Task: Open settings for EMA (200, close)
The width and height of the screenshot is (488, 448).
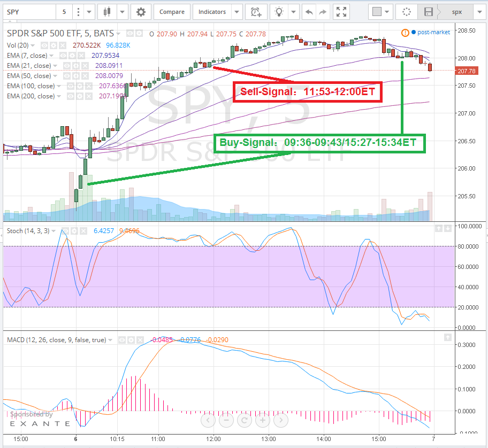Action: [x=80, y=96]
